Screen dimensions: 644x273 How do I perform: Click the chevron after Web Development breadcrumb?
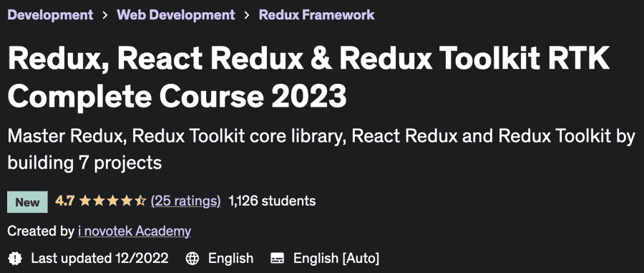(x=247, y=15)
